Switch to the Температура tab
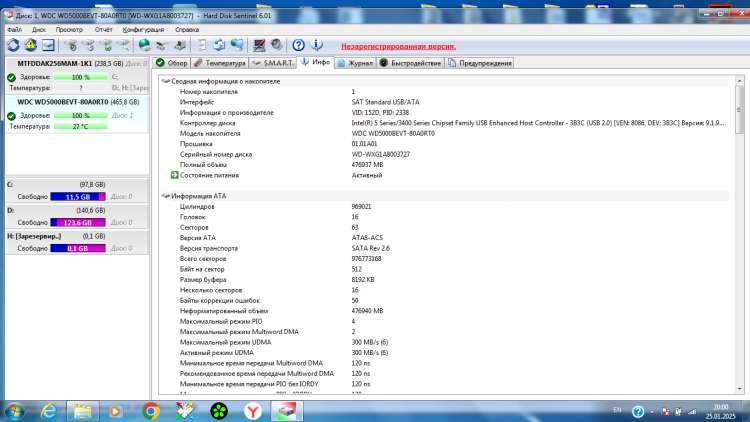Image resolution: width=750 pixels, height=422 pixels. [220, 63]
